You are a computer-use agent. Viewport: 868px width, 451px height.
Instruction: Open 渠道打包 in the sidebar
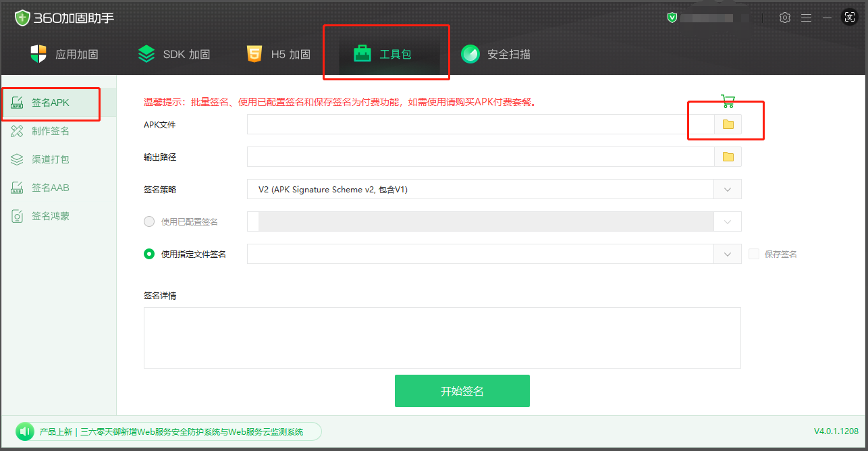[51, 159]
